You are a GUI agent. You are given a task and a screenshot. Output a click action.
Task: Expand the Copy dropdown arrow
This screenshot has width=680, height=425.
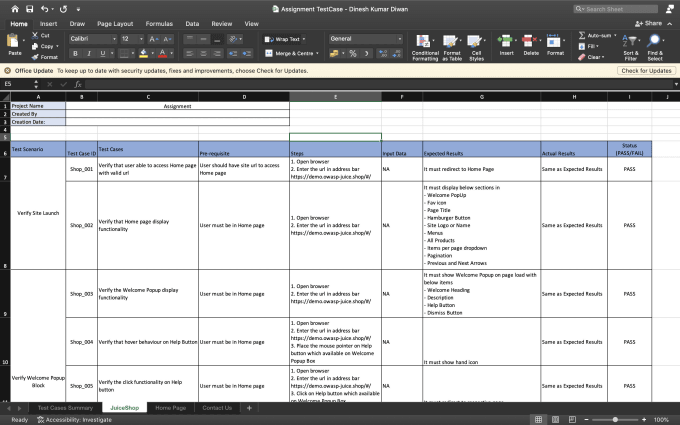click(57, 46)
